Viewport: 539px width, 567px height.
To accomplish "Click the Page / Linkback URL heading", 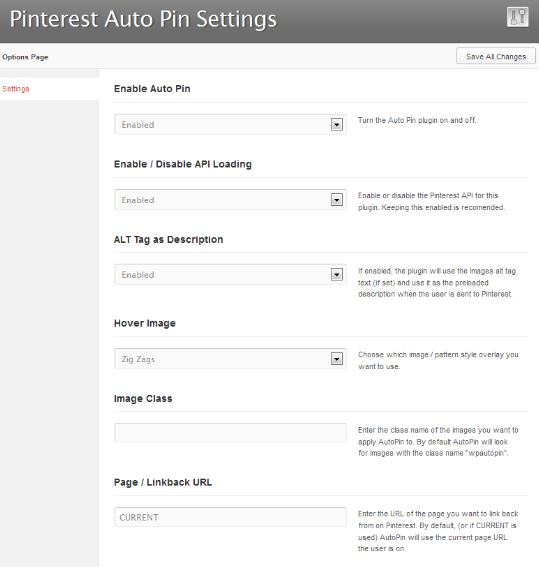I will click(x=163, y=482).
